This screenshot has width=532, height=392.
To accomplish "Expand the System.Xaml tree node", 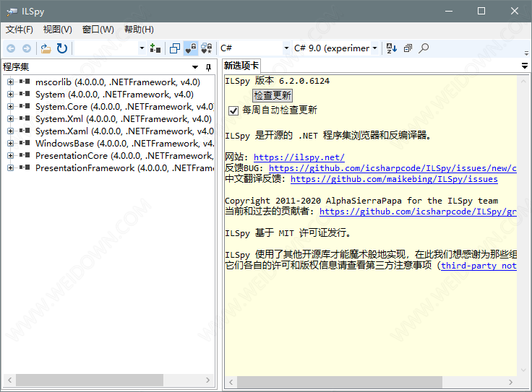I will 11,131.
